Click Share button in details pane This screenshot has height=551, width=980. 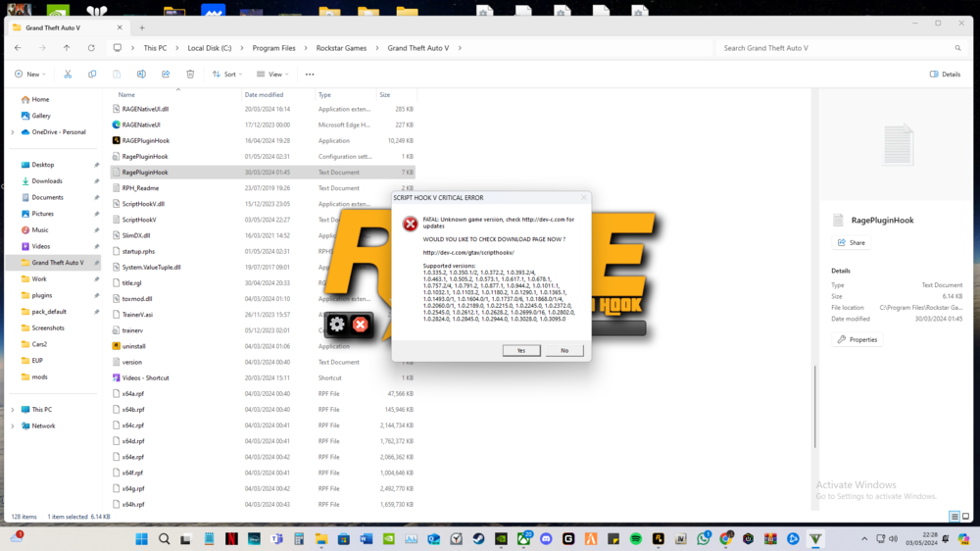pyautogui.click(x=852, y=243)
